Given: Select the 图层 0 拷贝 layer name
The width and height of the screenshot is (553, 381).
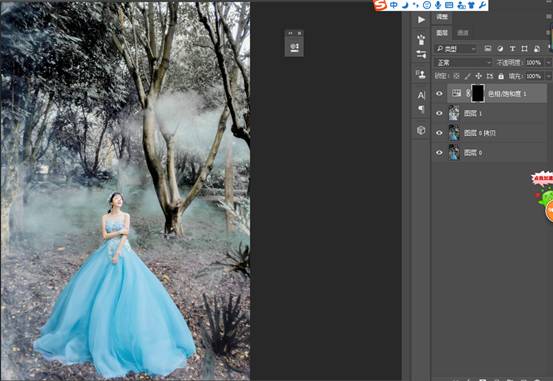Looking at the screenshot, I should point(480,133).
